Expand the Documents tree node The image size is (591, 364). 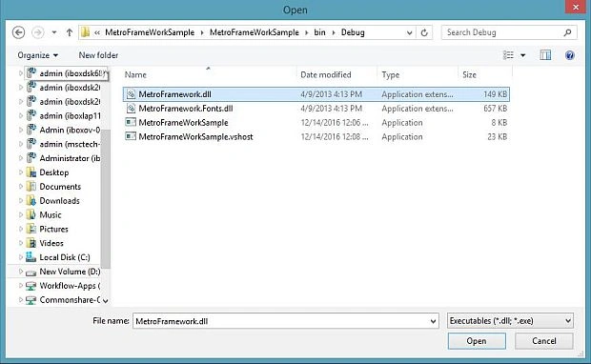tap(21, 187)
